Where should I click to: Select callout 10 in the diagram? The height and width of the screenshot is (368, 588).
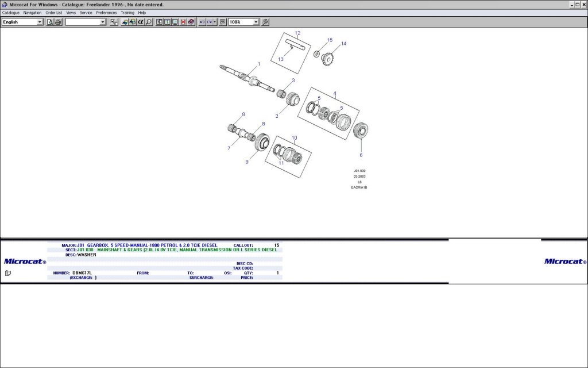click(x=295, y=138)
